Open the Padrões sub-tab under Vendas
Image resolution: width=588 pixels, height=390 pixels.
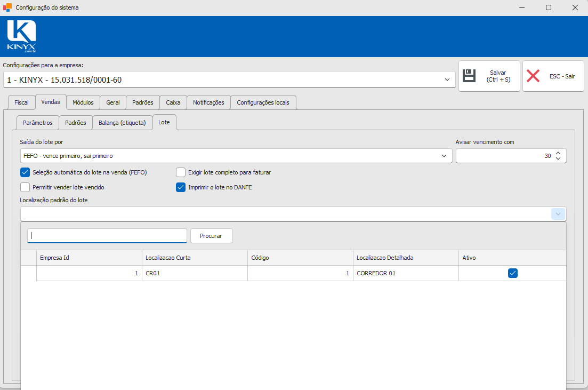(x=76, y=123)
